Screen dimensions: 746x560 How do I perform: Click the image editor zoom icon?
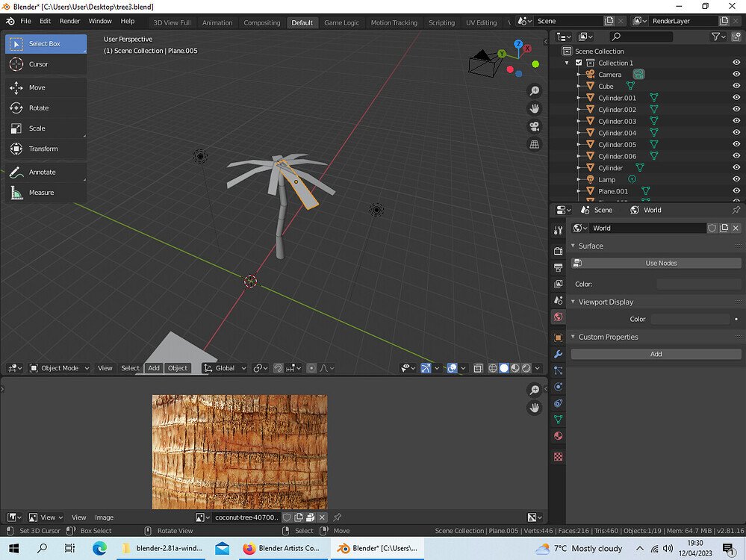535,390
